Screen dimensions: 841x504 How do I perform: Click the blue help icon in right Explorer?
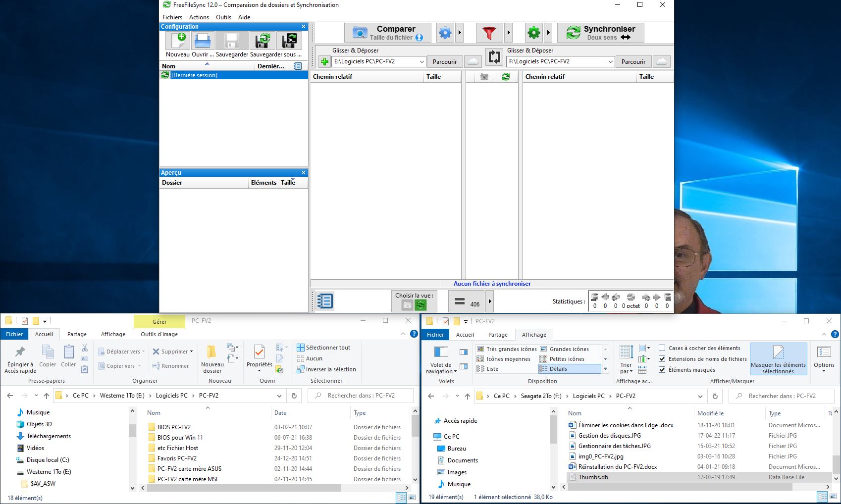coord(835,335)
